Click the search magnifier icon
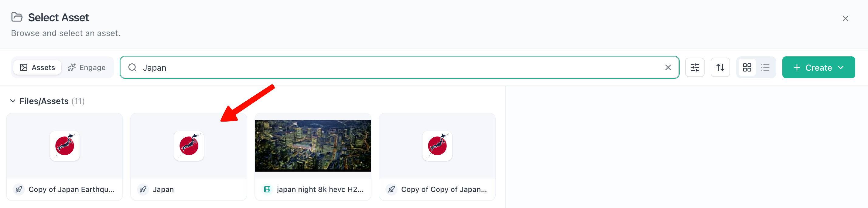 pos(132,67)
